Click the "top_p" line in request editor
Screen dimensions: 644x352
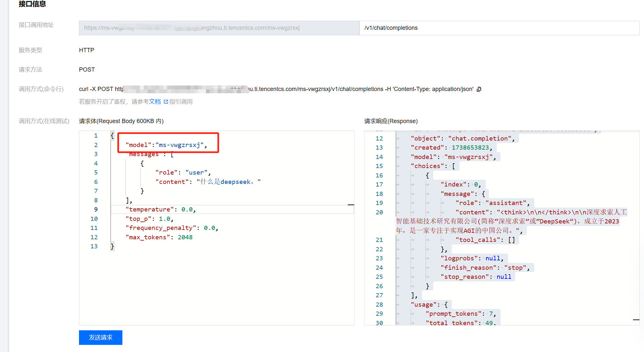coord(149,219)
